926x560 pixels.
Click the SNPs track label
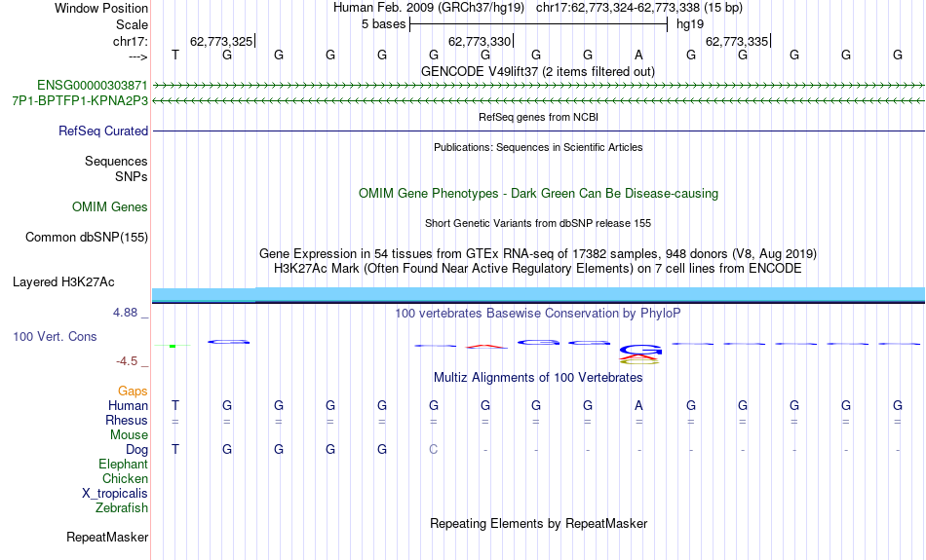point(132,176)
